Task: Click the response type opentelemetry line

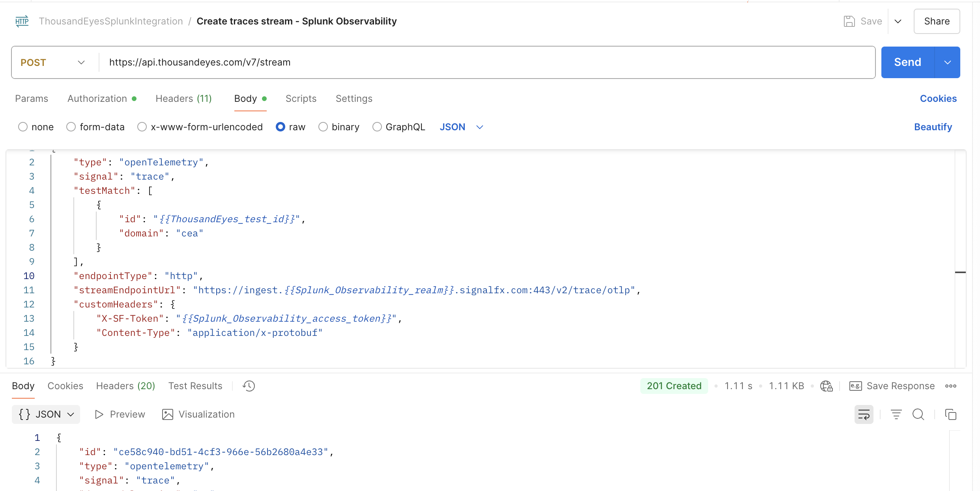Action: point(146,466)
